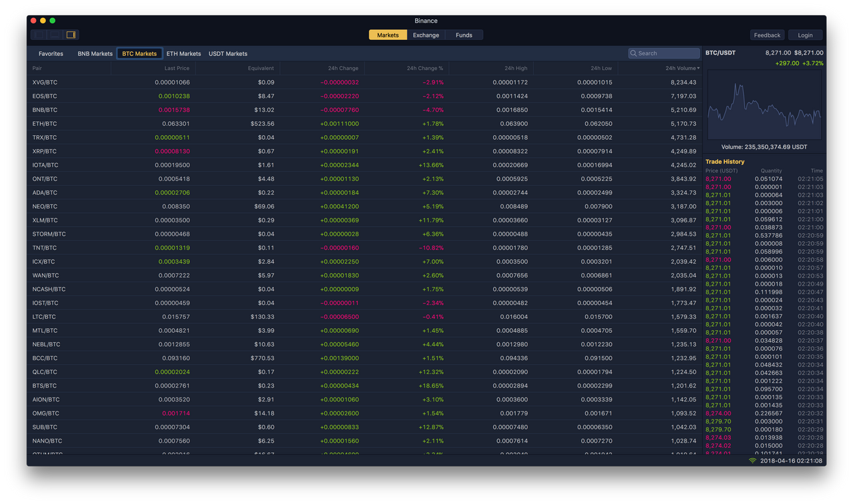This screenshot has height=504, width=853.
Task: Select the ONT/BTC row
Action: [365, 179]
